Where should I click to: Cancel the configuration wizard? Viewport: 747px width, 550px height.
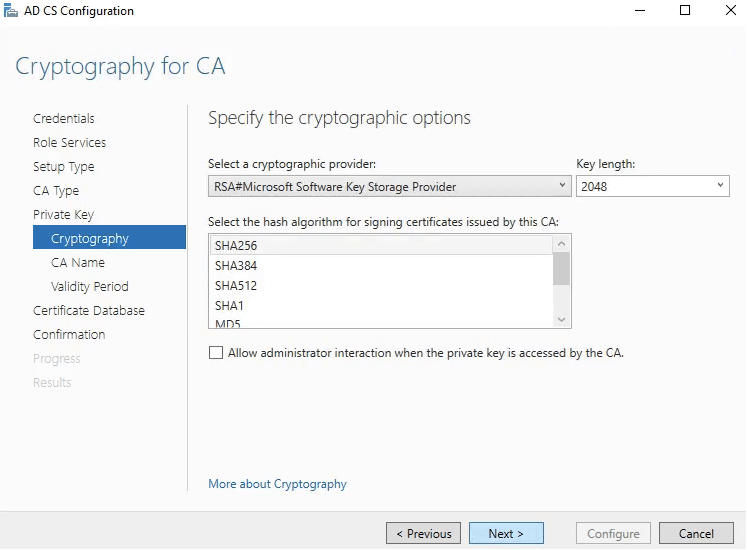697,534
